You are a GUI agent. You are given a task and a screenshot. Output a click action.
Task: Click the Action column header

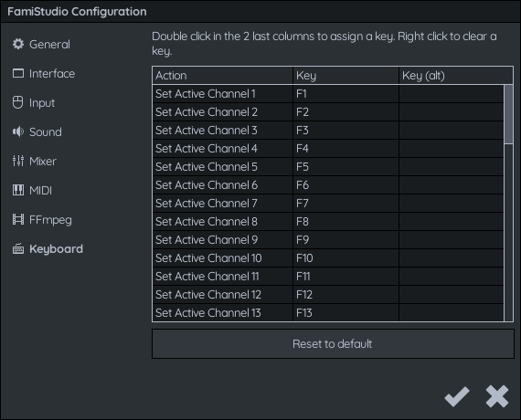click(223, 76)
